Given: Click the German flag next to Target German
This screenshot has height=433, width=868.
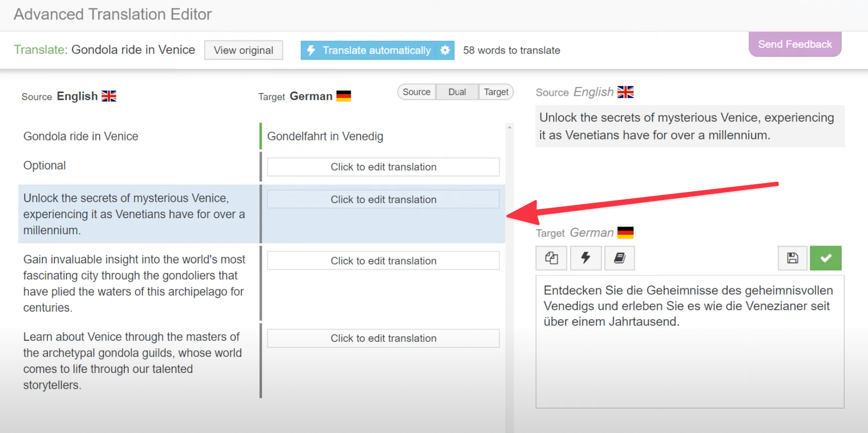Looking at the screenshot, I should pos(344,95).
